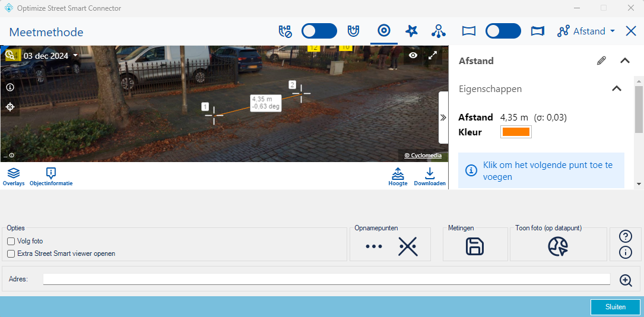
Task: Enable Extra Street Smart viewer openen checkbox
Action: tap(11, 253)
